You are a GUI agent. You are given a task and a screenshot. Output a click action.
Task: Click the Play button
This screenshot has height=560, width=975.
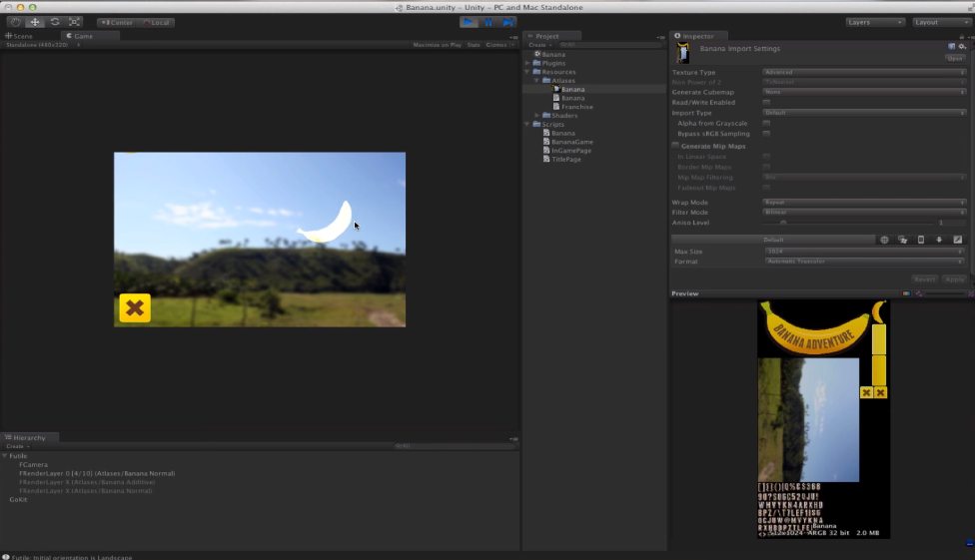[469, 22]
